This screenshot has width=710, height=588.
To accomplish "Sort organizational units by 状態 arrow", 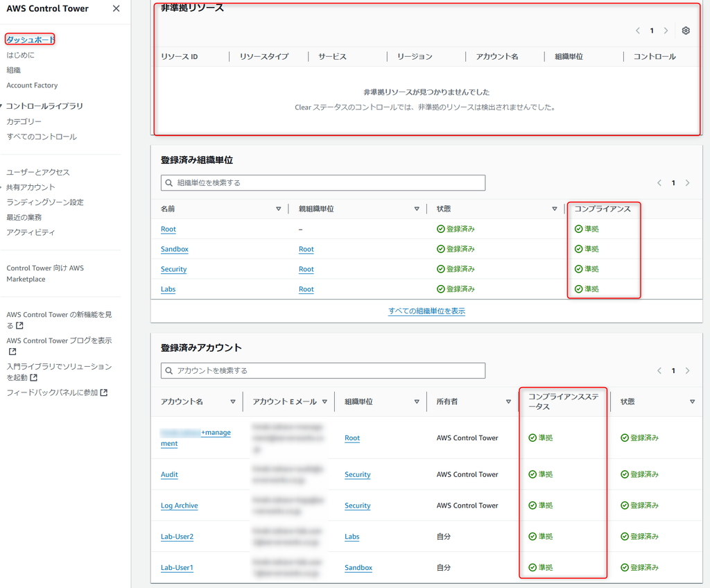I will [554, 209].
